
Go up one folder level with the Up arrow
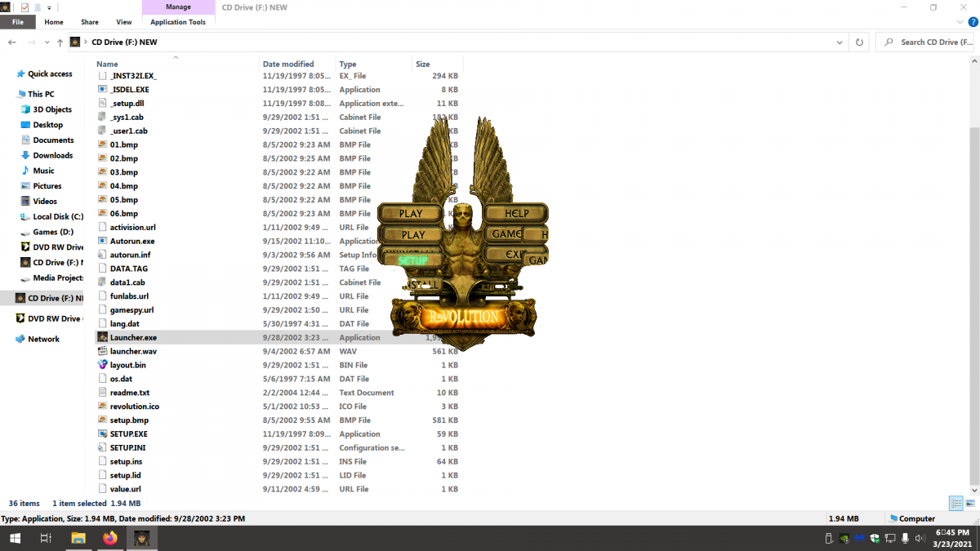[60, 42]
